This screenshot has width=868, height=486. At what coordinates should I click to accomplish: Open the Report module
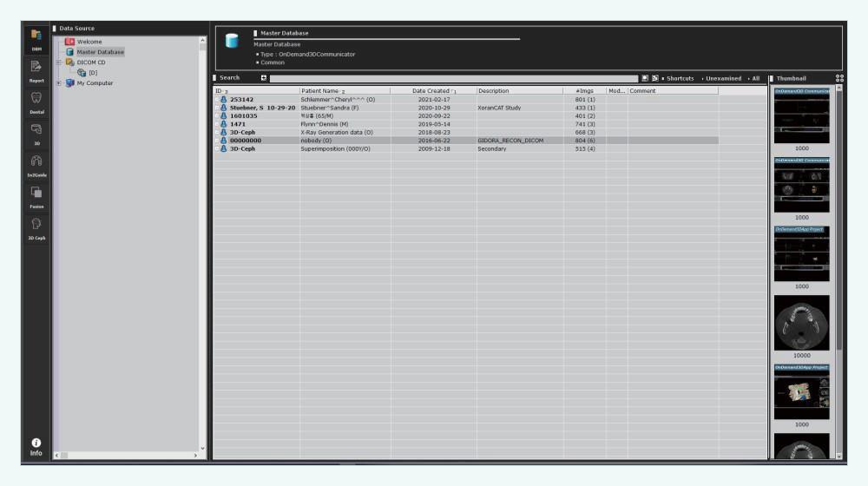click(36, 71)
